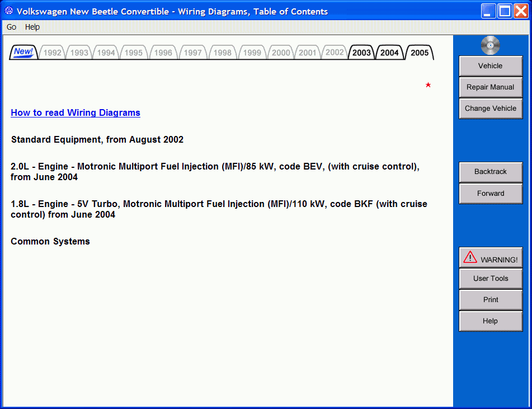Maximize the wiring diagrams window

click(x=505, y=11)
